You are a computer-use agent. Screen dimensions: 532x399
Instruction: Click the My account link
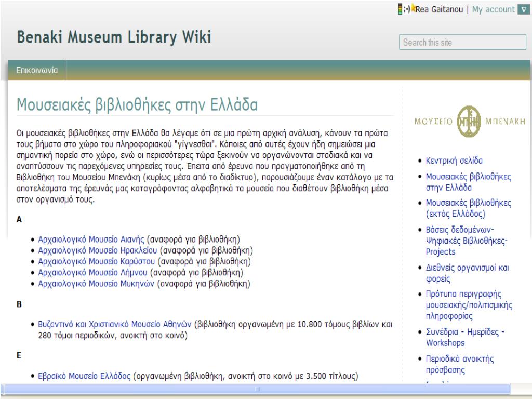click(x=494, y=9)
